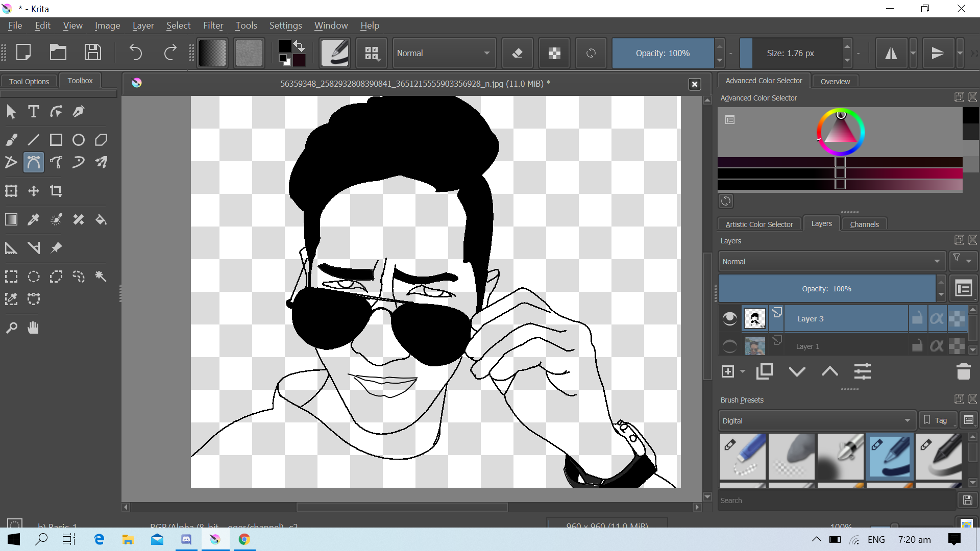Image resolution: width=980 pixels, height=551 pixels.
Task: Open an existing document from toolbar
Action: (58, 53)
